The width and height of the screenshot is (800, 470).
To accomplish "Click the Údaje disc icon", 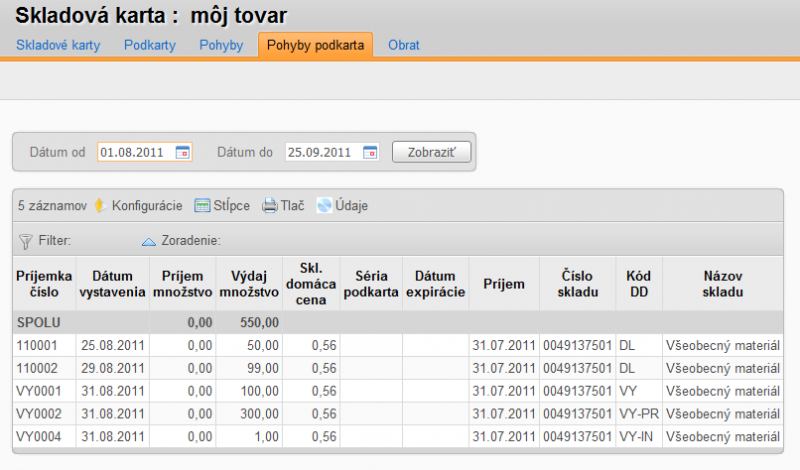I will [x=324, y=206].
